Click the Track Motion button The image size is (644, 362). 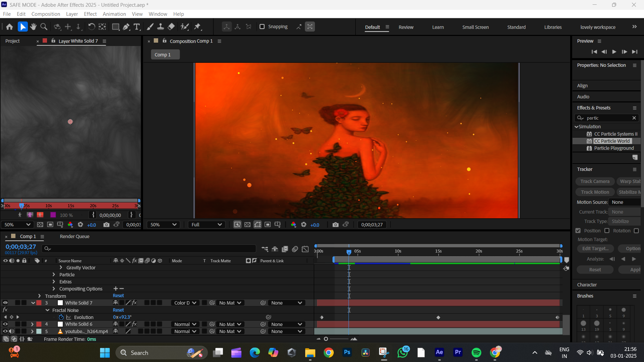595,192
